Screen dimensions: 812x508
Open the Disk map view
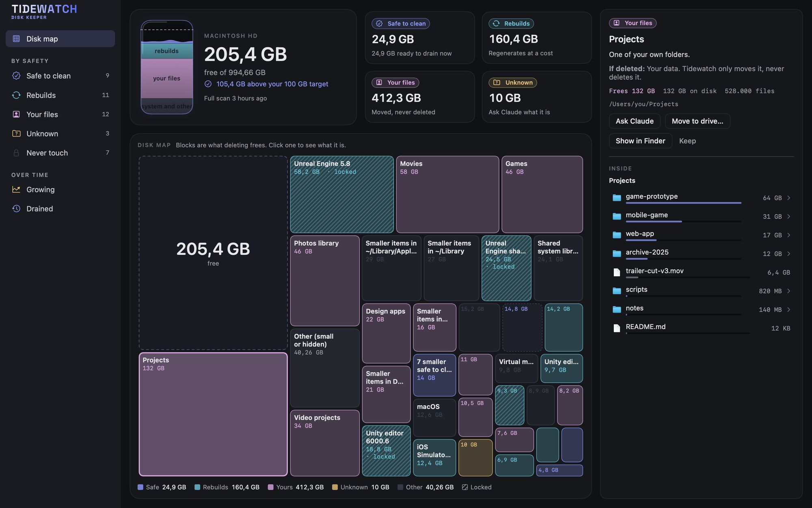click(60, 39)
